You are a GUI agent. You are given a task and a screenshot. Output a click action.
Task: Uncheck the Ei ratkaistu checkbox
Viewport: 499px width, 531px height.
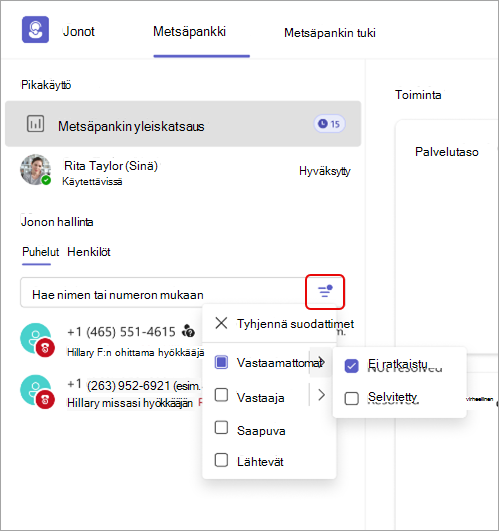(351, 366)
